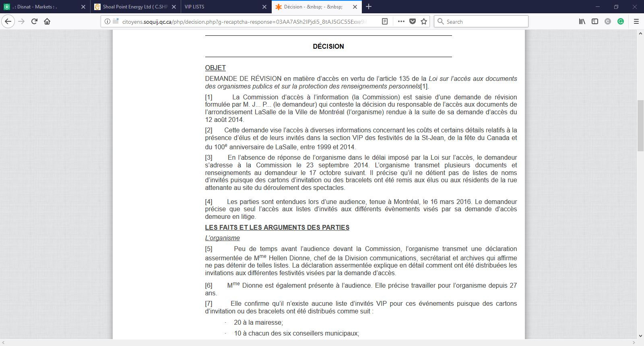The image size is (644, 346).
Task: Click paragraph number [2]
Action: [208, 130]
